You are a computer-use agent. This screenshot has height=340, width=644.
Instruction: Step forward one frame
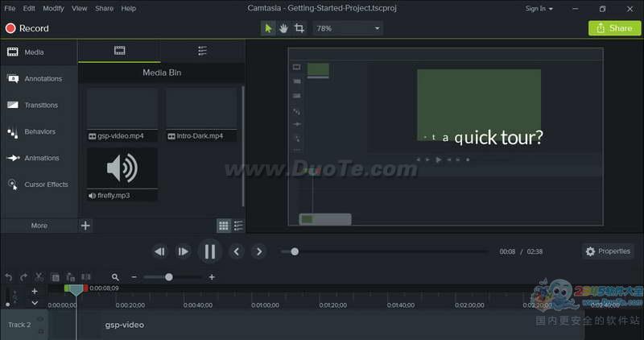(183, 251)
